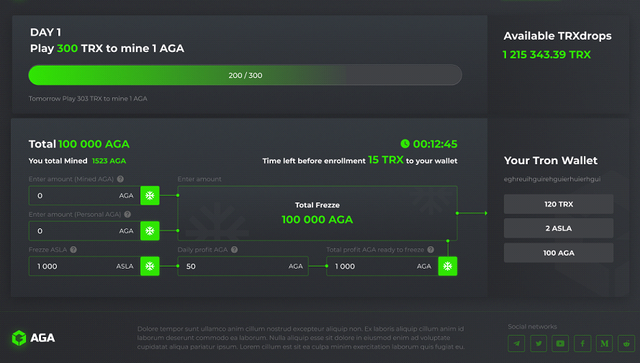
Task: Open the Twitter social network icon
Action: point(538,343)
